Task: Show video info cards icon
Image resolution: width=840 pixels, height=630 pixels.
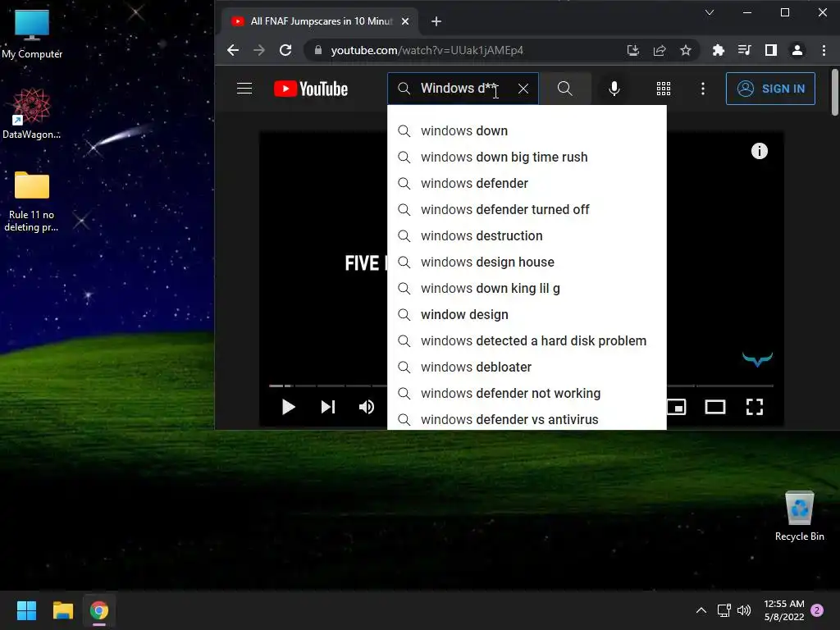Action: click(x=759, y=151)
